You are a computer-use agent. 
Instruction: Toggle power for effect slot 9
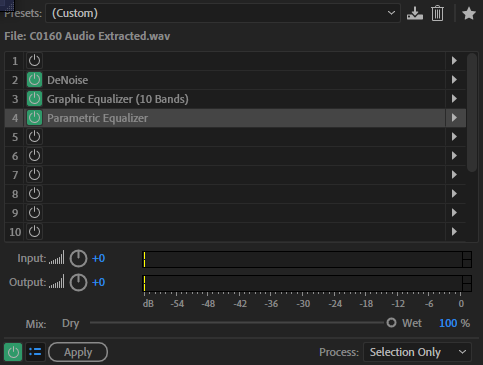(34, 213)
